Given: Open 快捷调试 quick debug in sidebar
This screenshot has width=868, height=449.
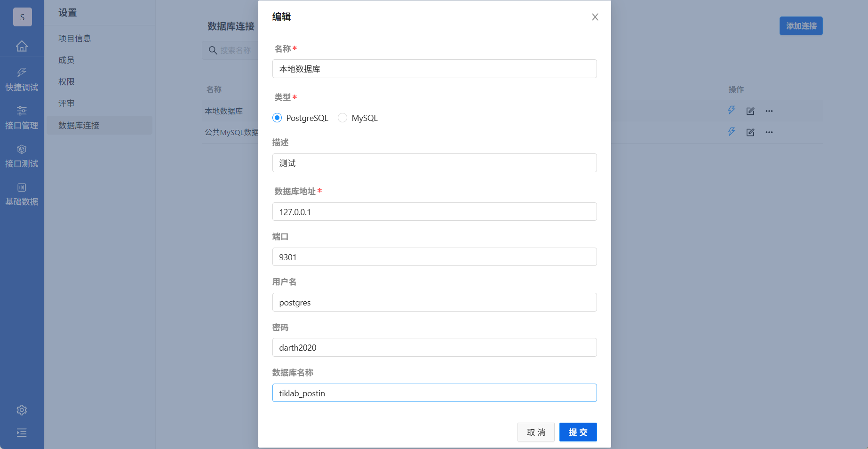Looking at the screenshot, I should click(x=22, y=80).
